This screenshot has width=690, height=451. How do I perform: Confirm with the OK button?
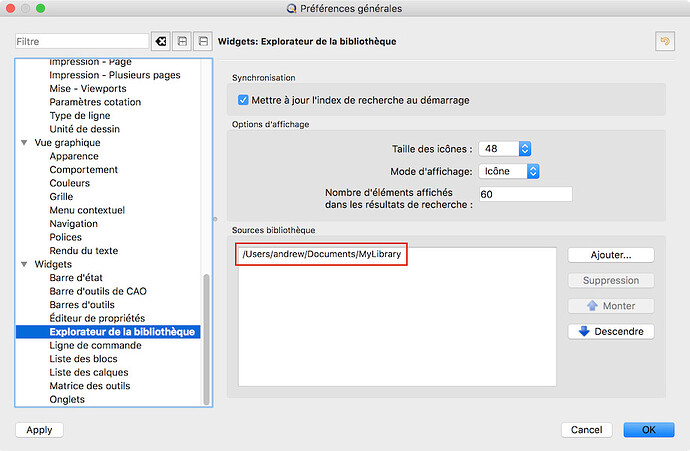pyautogui.click(x=648, y=429)
